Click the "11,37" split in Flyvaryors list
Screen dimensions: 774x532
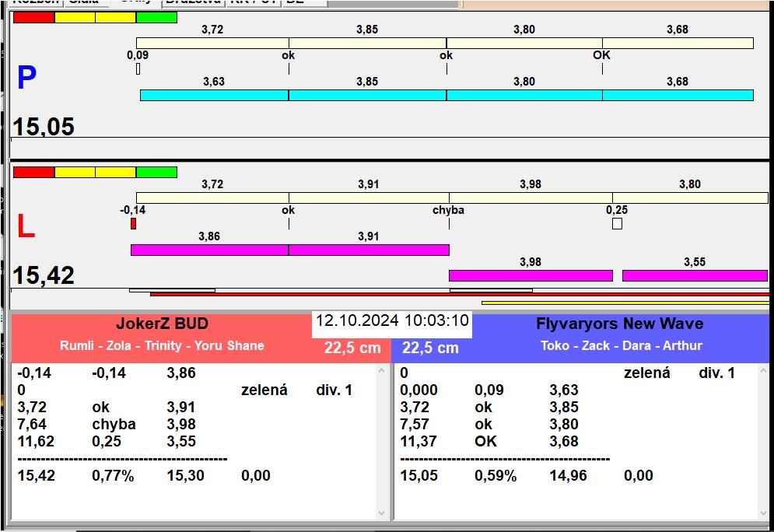click(x=419, y=441)
